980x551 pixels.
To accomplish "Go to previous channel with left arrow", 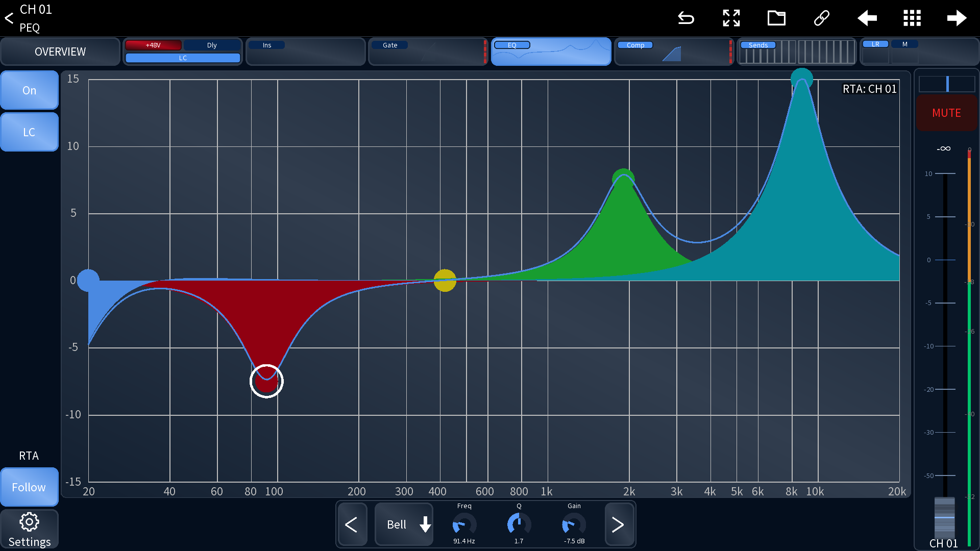I will (x=867, y=18).
